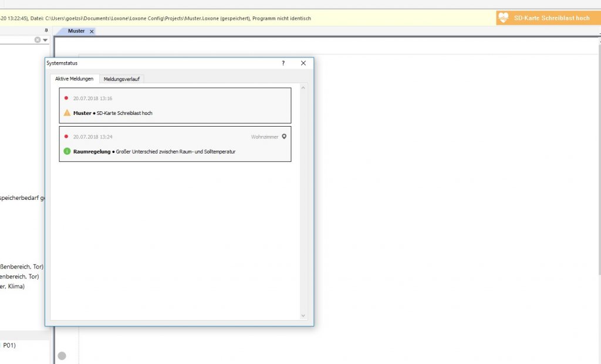Open the Raumregelung temperature difference message
The image size is (601, 364).
pos(175,151)
